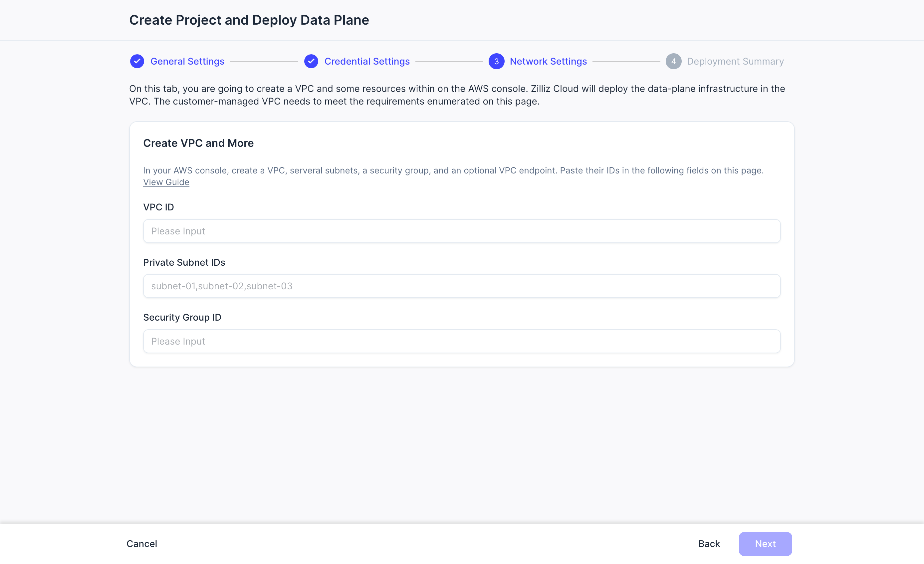Focus the Private Subnet IDs field

[462, 286]
